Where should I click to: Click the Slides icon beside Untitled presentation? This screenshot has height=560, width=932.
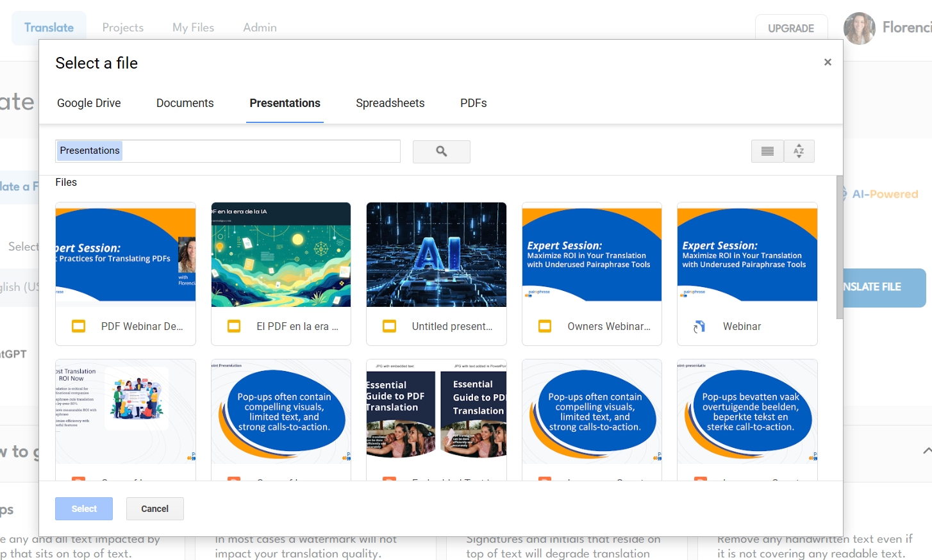tap(389, 325)
